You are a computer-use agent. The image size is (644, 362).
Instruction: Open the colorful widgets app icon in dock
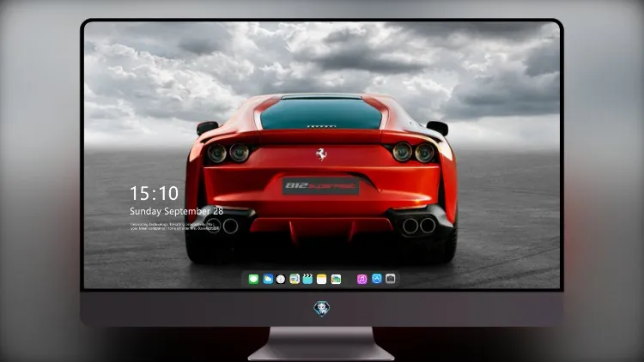pyautogui.click(x=336, y=279)
